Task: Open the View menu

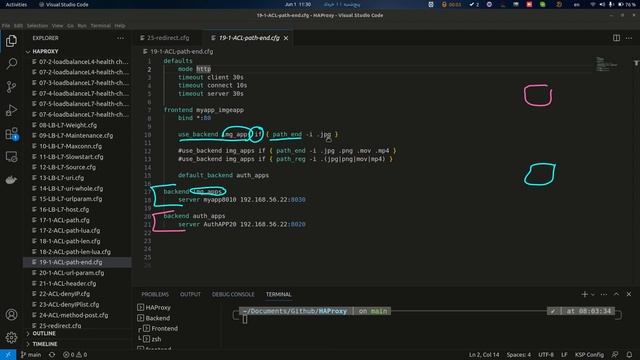Action: [57, 25]
